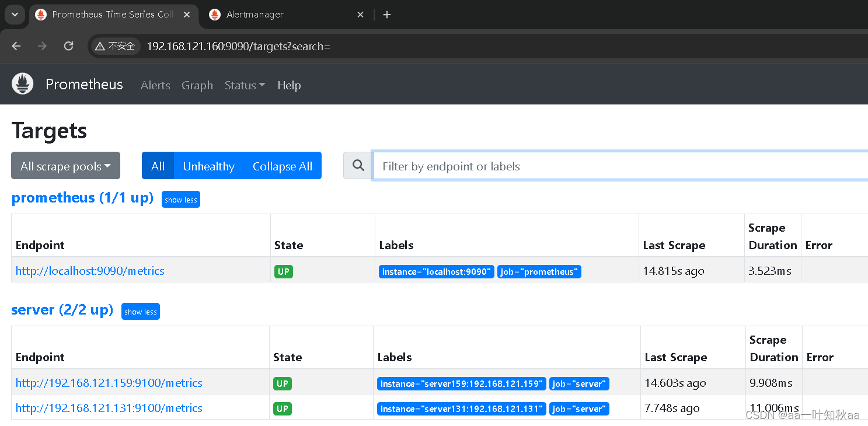
Task: Open the All scrape pools dropdown
Action: click(x=65, y=166)
